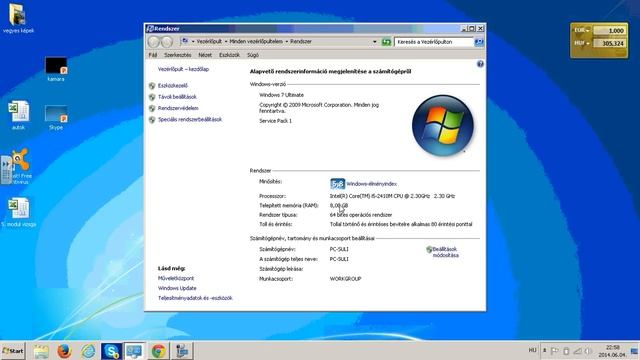This screenshot has width=640, height=360.
Task: Click the Minden vezérlőpultelem breadcrumb segment
Action: (x=256, y=42)
